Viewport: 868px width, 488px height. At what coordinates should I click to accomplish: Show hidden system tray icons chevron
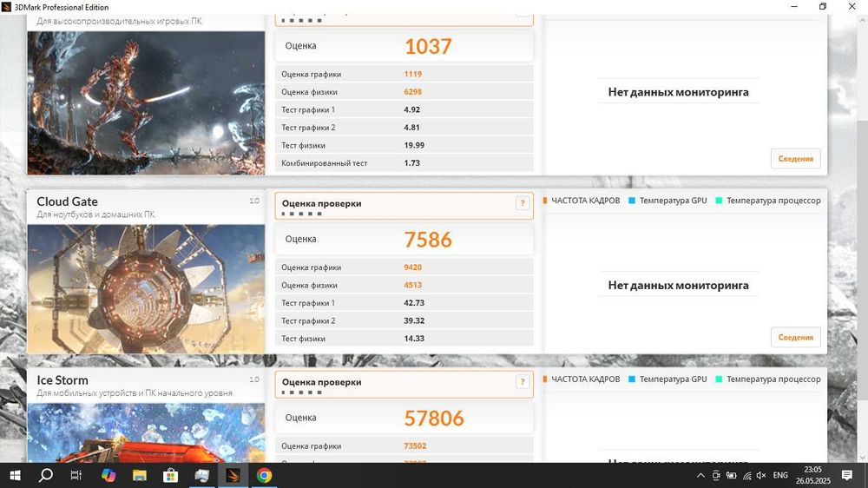(x=700, y=475)
